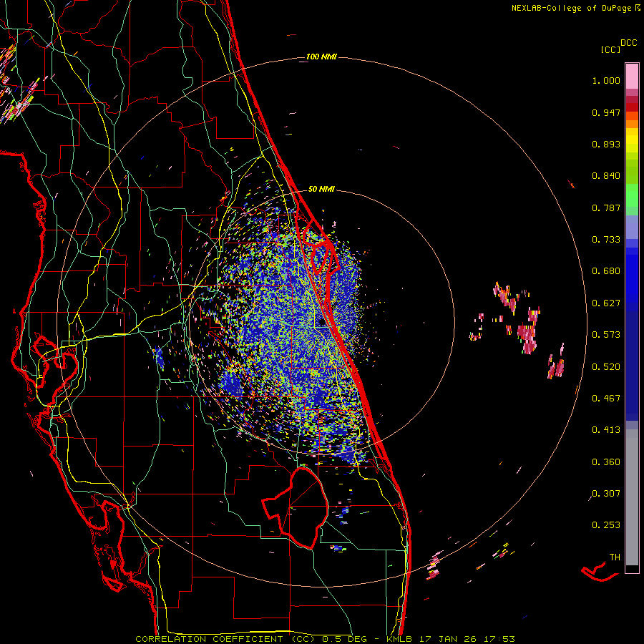The height and width of the screenshot is (644, 644).
Task: Click the [CC] units label
Action: click(x=611, y=49)
